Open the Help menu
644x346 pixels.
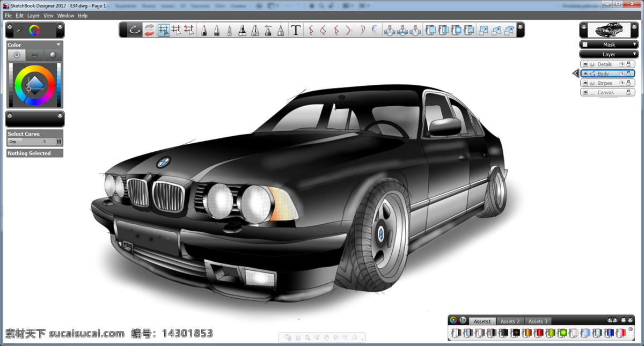83,16
